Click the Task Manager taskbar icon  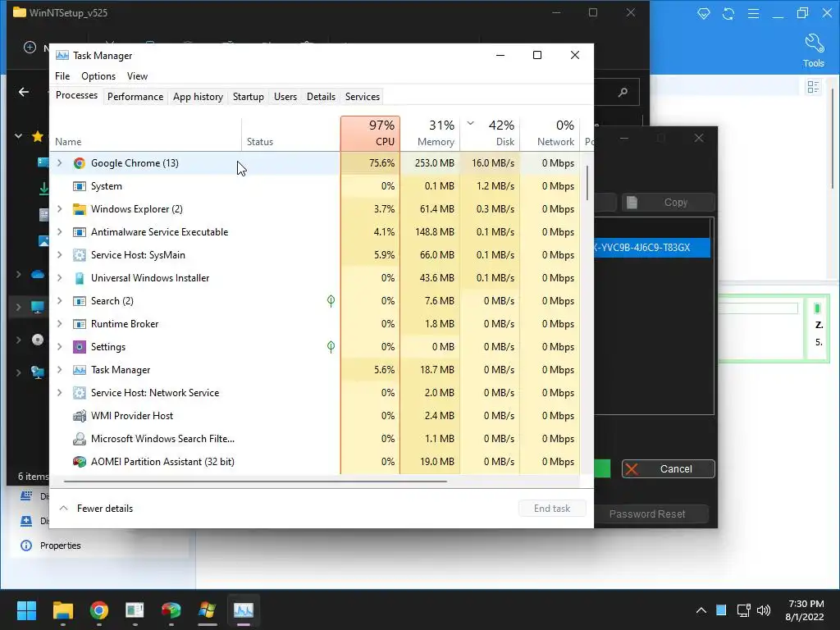(243, 610)
